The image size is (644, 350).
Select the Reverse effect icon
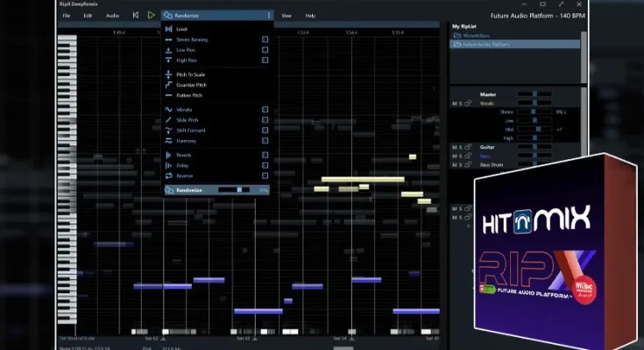(x=168, y=176)
